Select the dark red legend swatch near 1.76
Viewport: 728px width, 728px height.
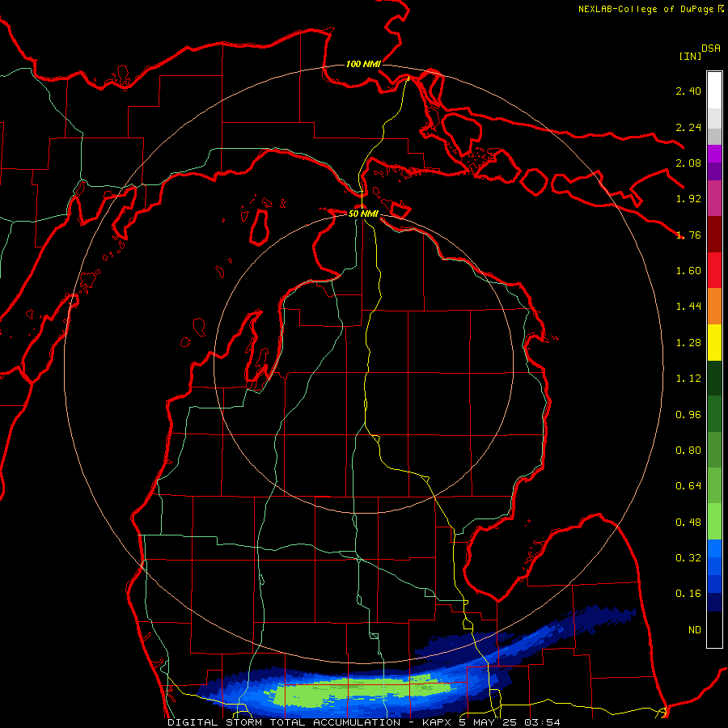pyautogui.click(x=714, y=234)
